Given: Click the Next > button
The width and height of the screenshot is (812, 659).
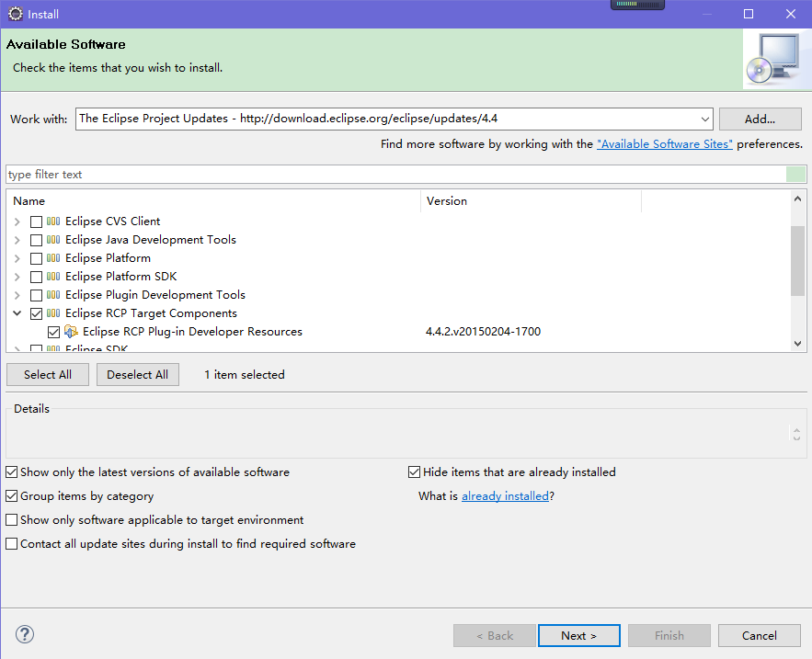Looking at the screenshot, I should (579, 635).
